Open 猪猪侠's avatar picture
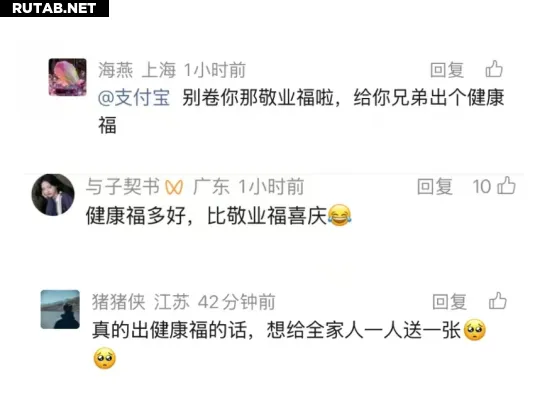The height and width of the screenshot is (400, 552). [60, 309]
